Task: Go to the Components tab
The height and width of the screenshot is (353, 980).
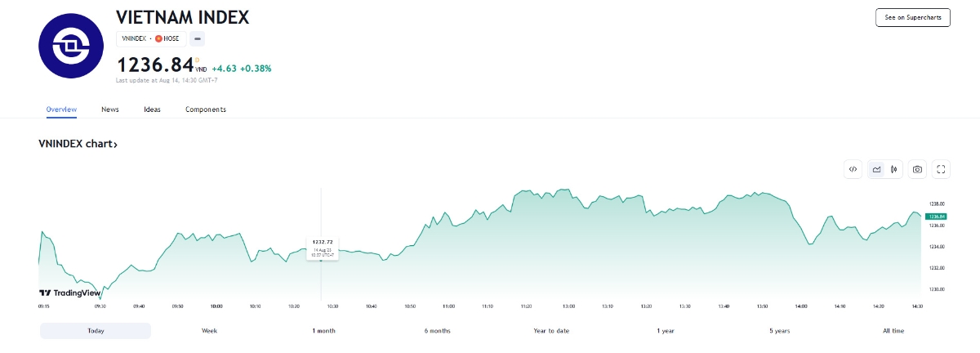Action: coord(206,109)
